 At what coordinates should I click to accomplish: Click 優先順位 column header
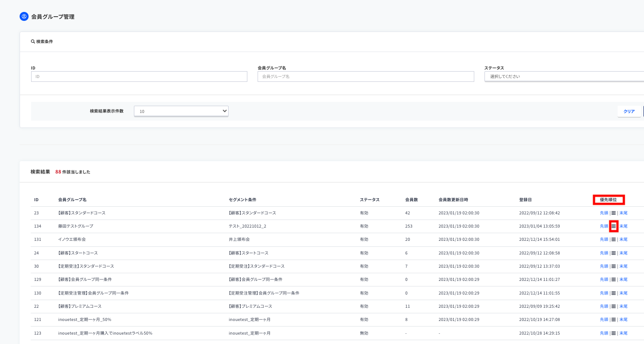click(609, 199)
